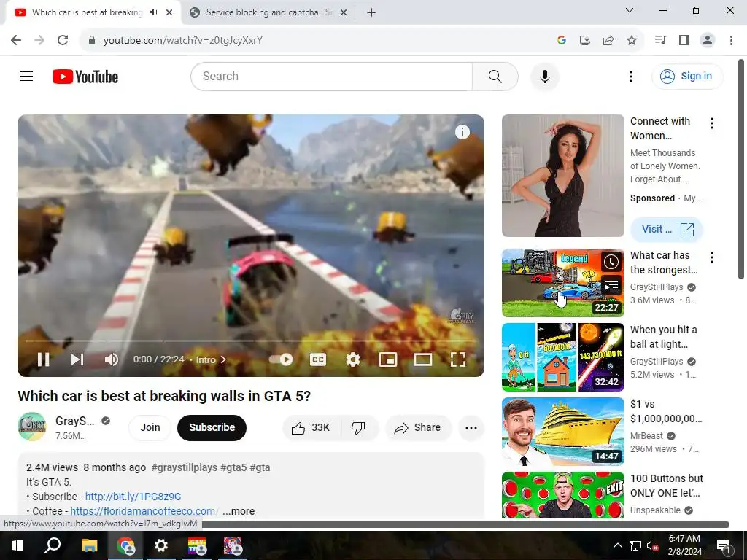Go back in browser
Image resolution: width=747 pixels, height=560 pixels.
click(16, 40)
